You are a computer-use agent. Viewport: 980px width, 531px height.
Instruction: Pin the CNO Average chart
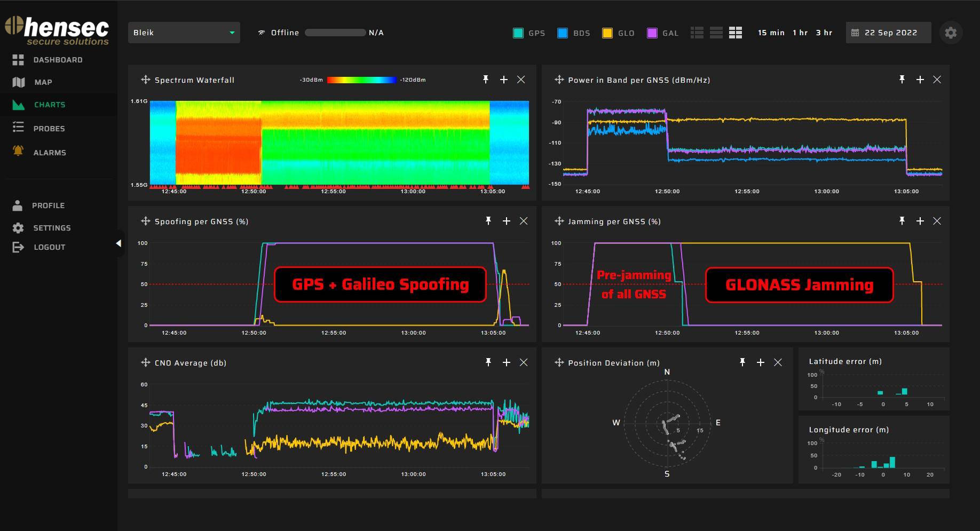click(488, 362)
